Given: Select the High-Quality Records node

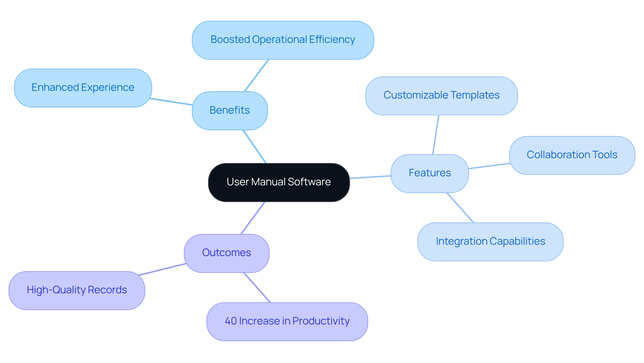Looking at the screenshot, I should tap(77, 290).
